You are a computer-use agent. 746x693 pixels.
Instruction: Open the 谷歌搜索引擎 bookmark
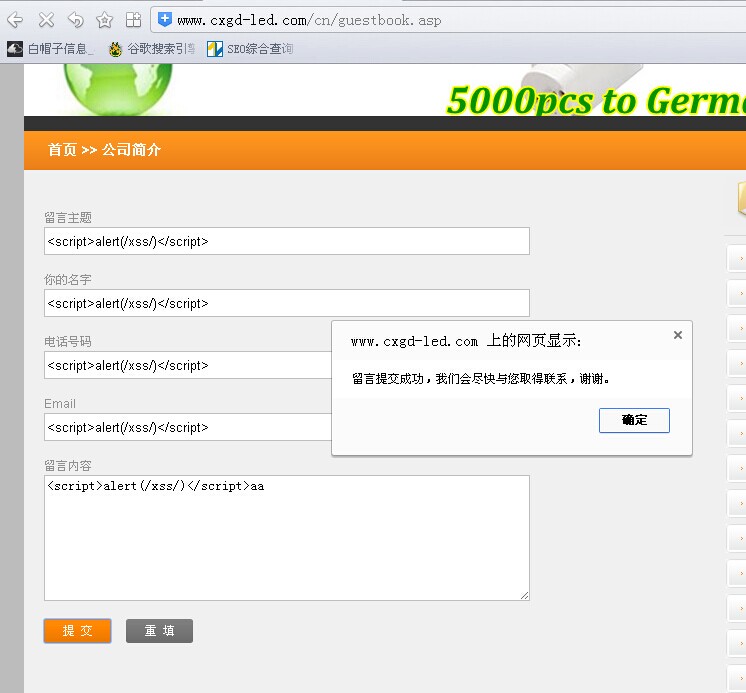pos(152,49)
